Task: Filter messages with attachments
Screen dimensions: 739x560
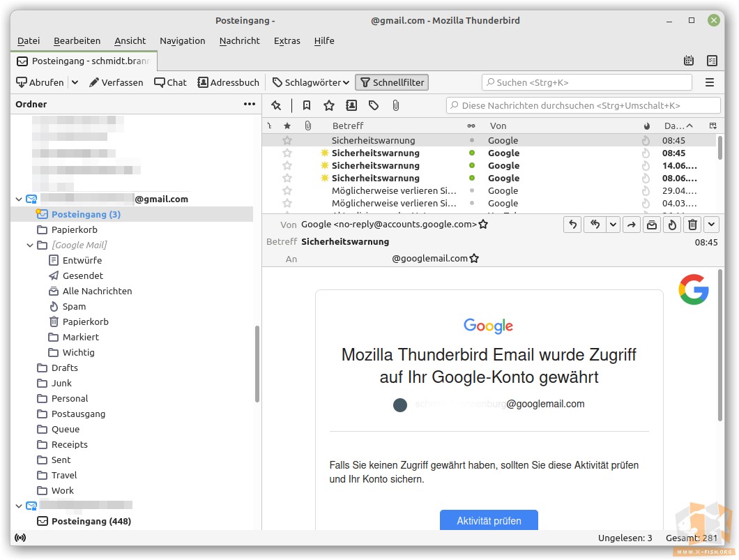Action: click(396, 105)
